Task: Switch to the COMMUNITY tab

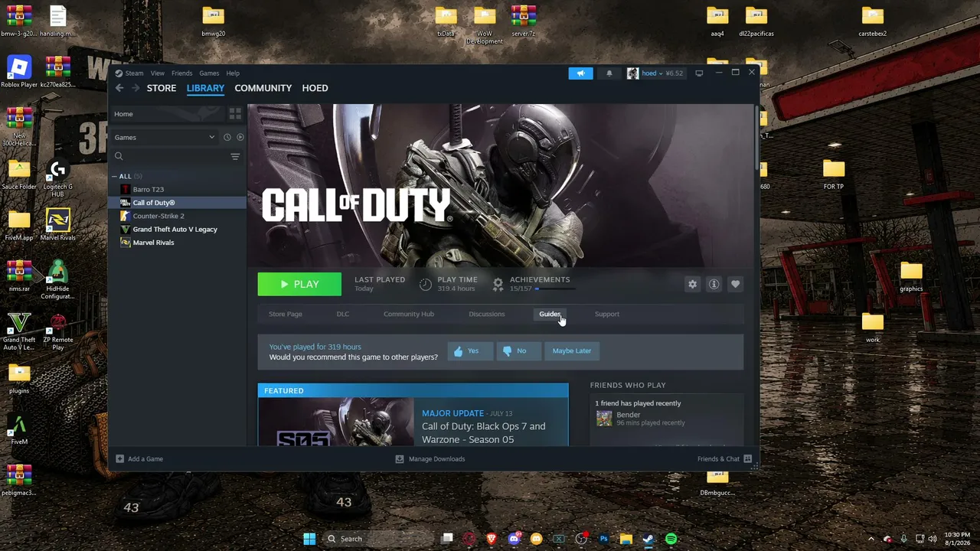Action: pyautogui.click(x=263, y=88)
